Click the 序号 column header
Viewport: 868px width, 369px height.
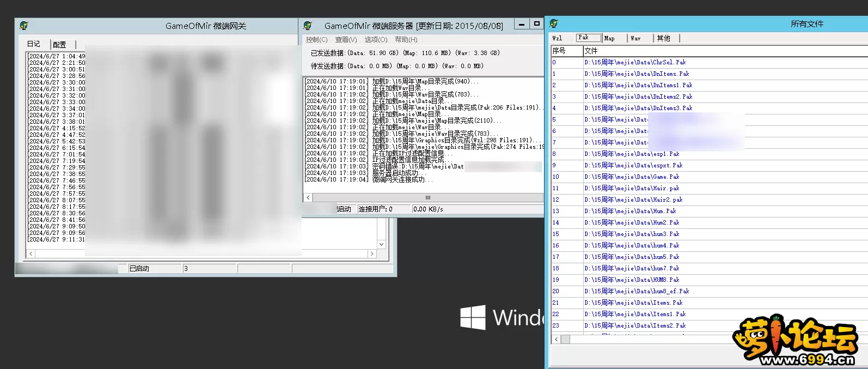[567, 51]
